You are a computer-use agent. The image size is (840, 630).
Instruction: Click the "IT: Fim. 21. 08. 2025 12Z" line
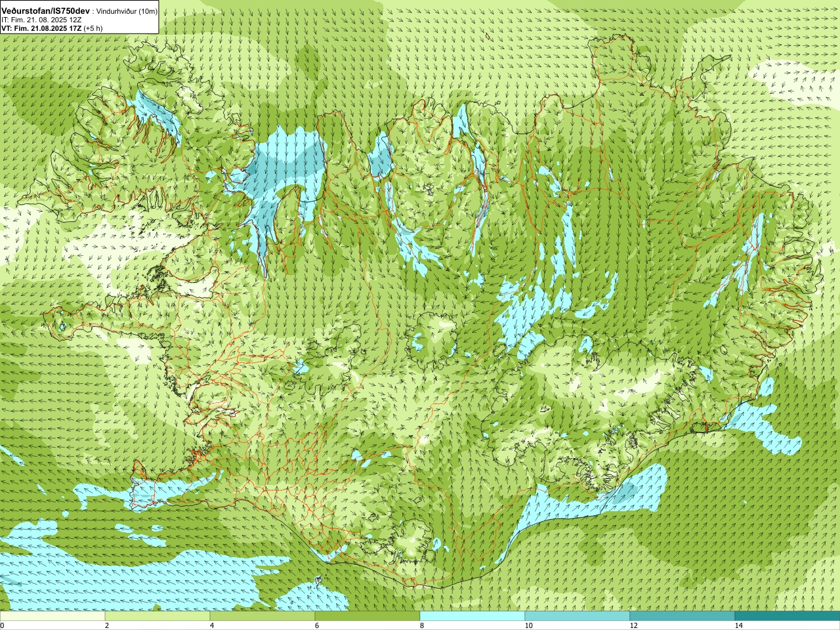tap(41, 20)
